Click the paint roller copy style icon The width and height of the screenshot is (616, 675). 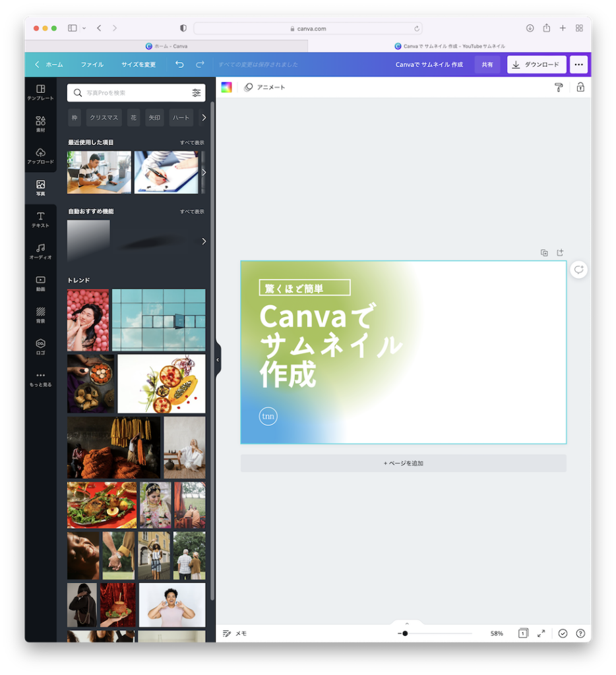[559, 87]
